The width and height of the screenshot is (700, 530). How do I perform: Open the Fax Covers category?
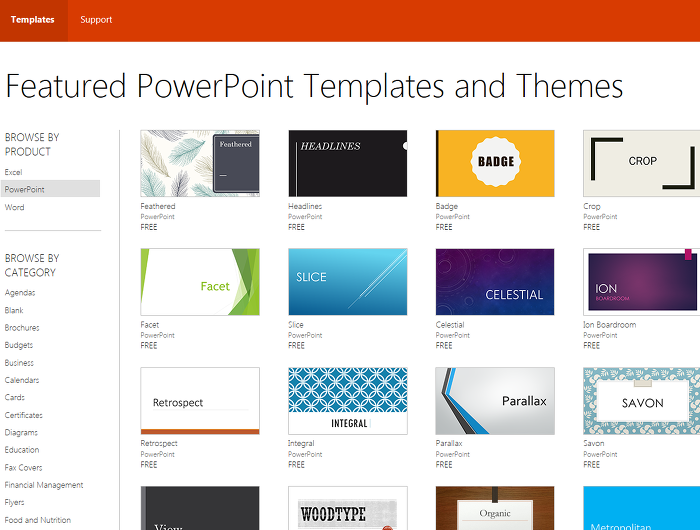click(x=23, y=467)
